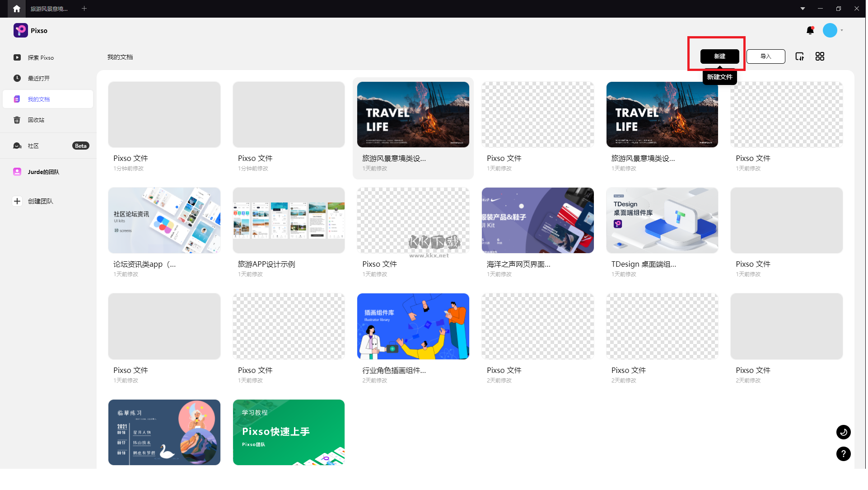Add a new tab with the plus button
Viewport: 868px width, 490px height.
click(x=84, y=9)
